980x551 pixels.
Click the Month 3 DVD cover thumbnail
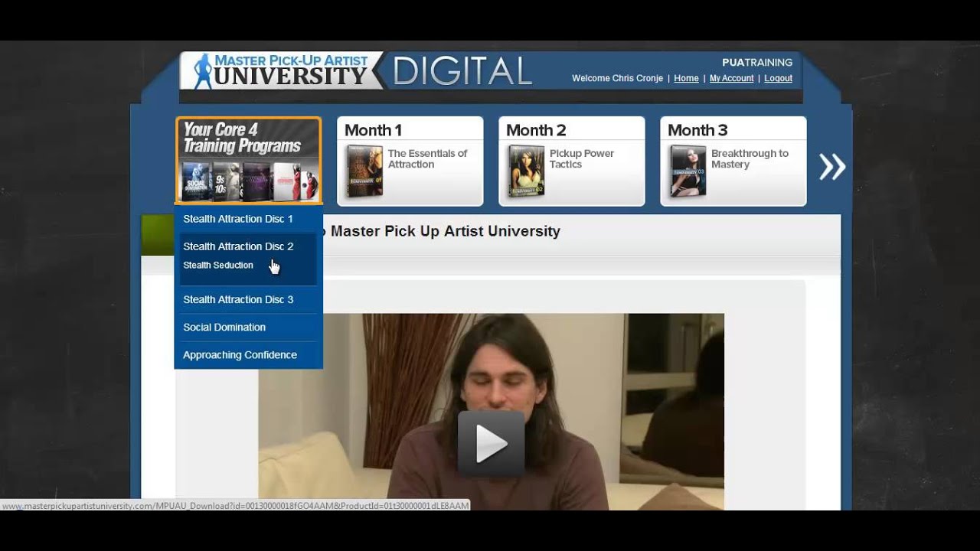(x=688, y=171)
